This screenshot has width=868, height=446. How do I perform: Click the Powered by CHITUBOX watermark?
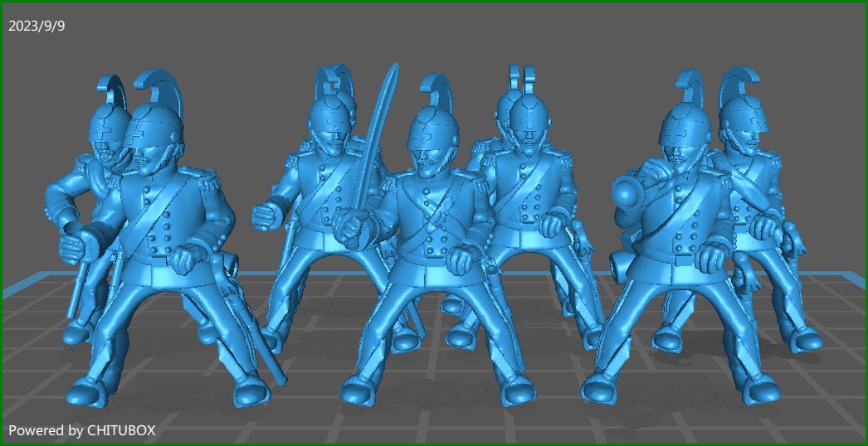(81, 430)
